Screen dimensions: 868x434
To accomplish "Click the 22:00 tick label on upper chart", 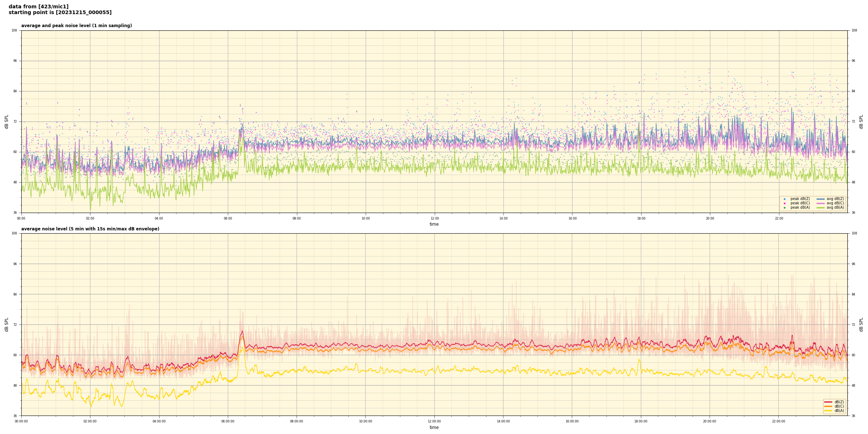I will tap(779, 218).
